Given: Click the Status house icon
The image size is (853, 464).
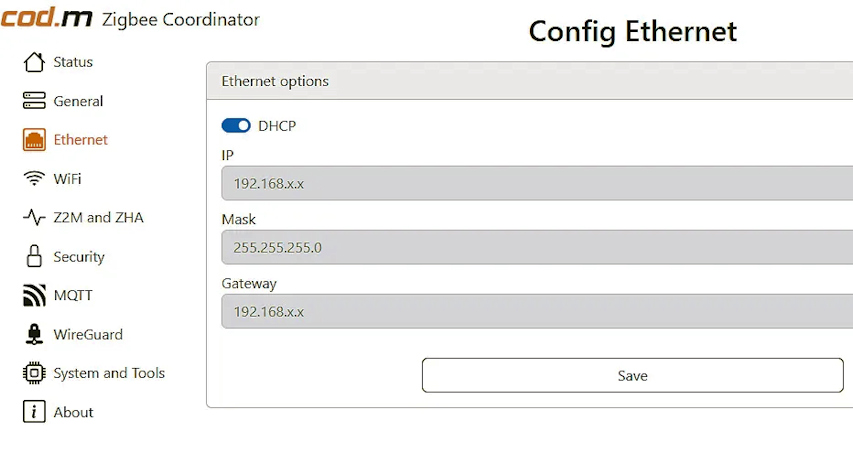Looking at the screenshot, I should pyautogui.click(x=34, y=62).
